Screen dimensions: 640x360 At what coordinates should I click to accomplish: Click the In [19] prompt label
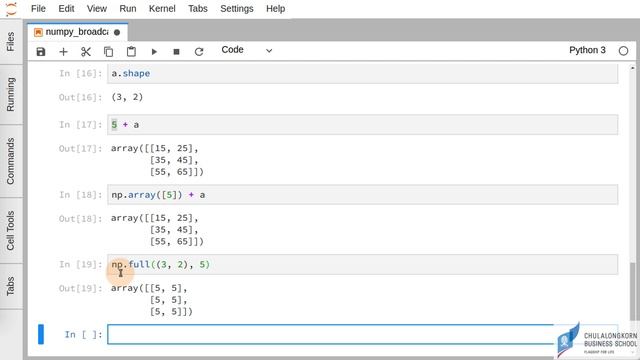pos(80,264)
